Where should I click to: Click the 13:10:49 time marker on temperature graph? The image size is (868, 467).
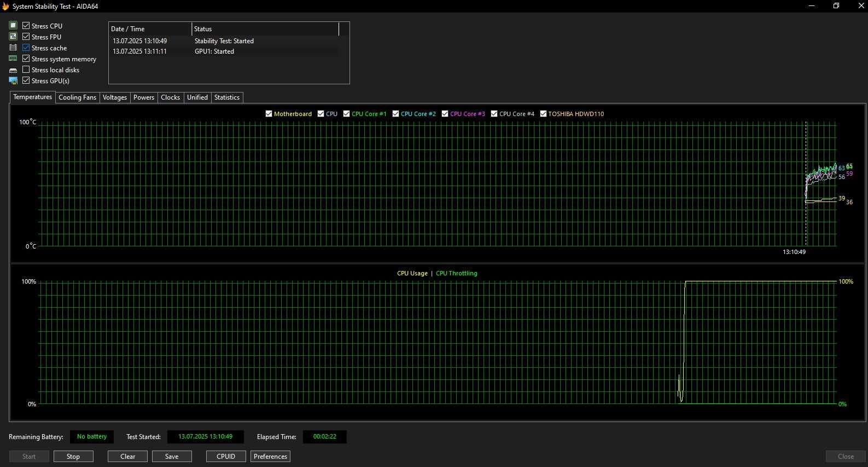[x=794, y=252]
